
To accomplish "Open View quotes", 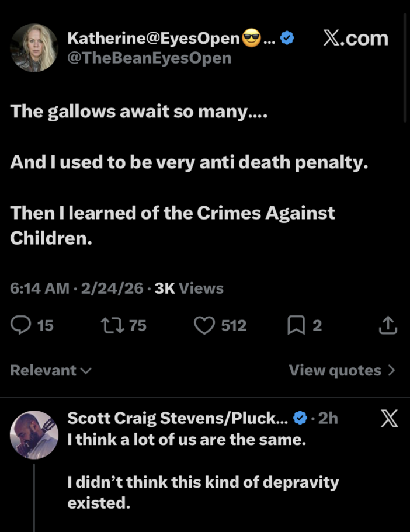I will point(342,370).
